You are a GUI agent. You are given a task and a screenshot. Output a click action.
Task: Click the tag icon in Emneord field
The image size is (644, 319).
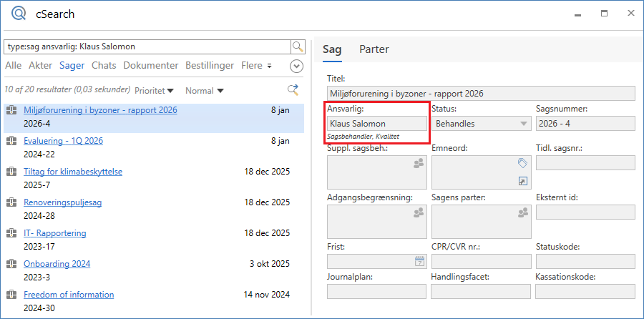coord(523,163)
